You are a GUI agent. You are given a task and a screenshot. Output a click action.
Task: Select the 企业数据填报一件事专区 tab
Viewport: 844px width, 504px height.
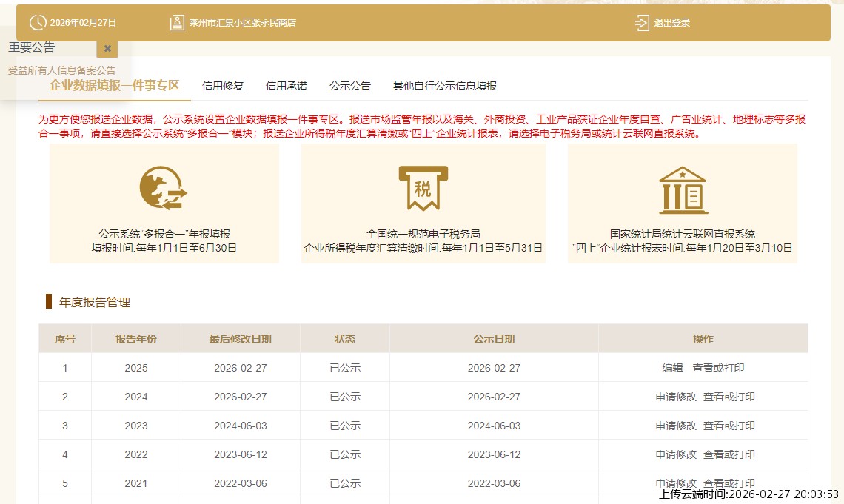click(x=115, y=85)
